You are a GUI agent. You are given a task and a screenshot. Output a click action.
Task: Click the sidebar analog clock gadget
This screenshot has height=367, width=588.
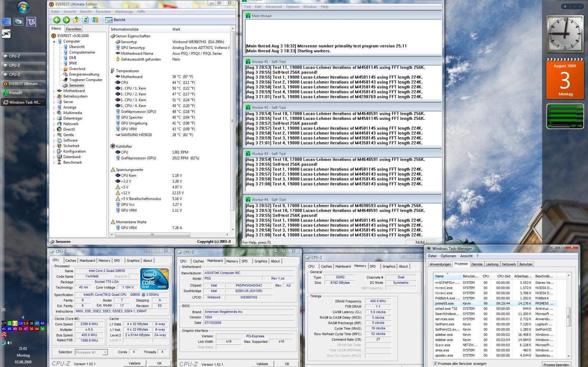(x=565, y=33)
